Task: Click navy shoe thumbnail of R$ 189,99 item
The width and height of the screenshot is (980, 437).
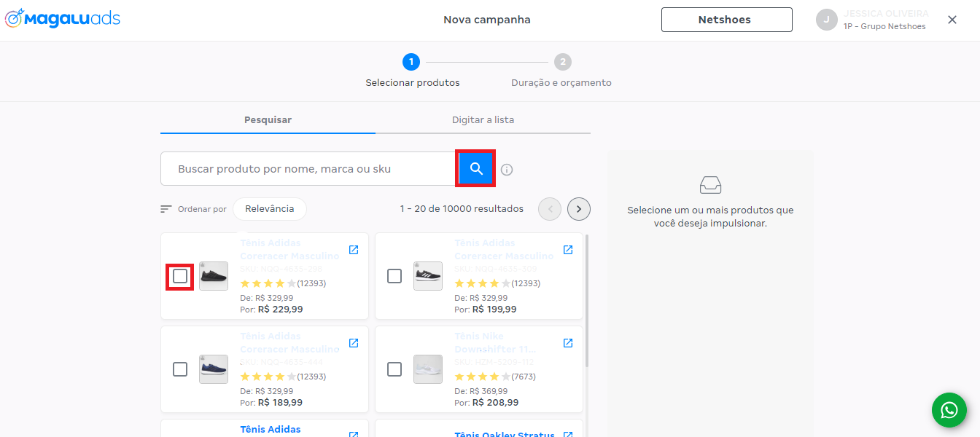Action: 214,369
